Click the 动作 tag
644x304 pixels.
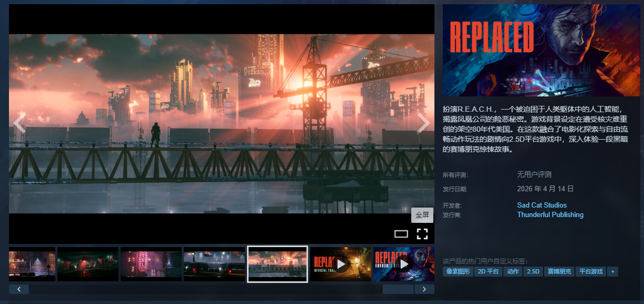coord(512,272)
